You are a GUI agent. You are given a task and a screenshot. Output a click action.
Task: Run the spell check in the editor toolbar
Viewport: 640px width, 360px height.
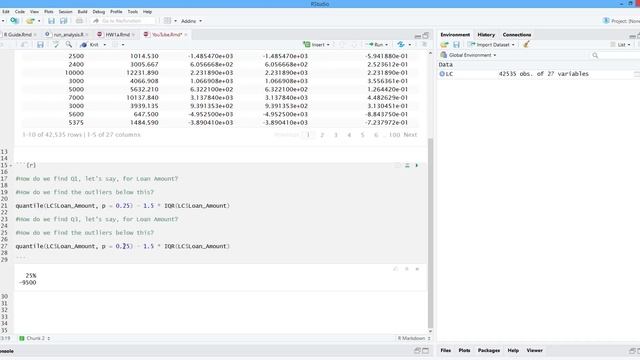click(x=56, y=44)
